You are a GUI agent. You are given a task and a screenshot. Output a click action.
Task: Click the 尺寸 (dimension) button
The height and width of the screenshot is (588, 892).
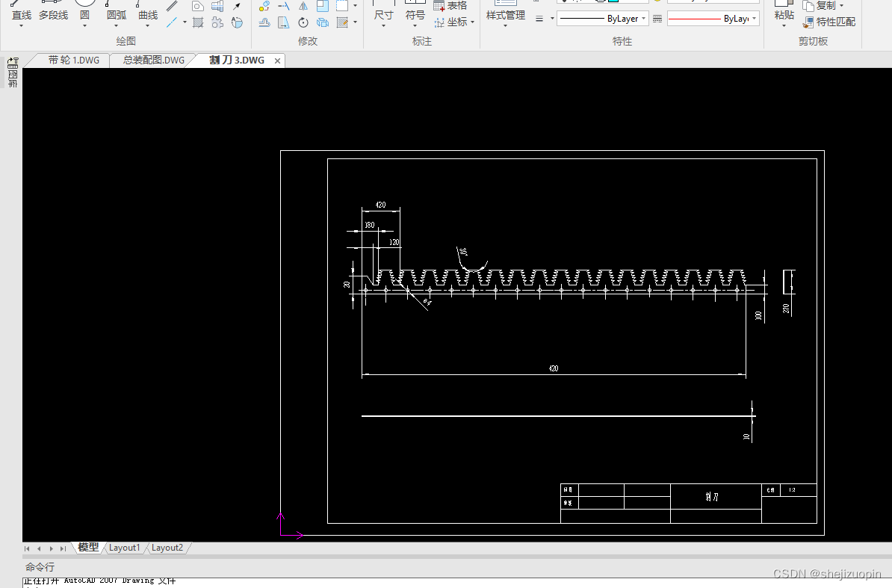(383, 15)
